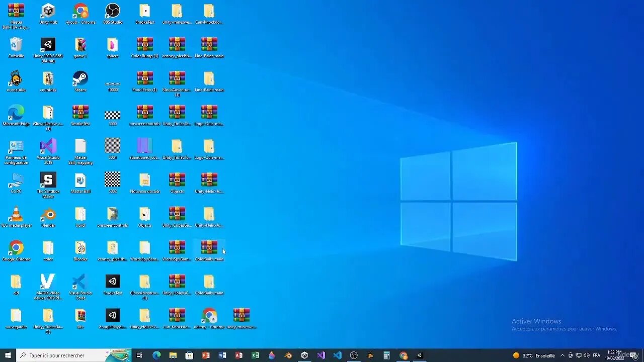Launch PowerPoint from the taskbar

[x=206, y=355]
